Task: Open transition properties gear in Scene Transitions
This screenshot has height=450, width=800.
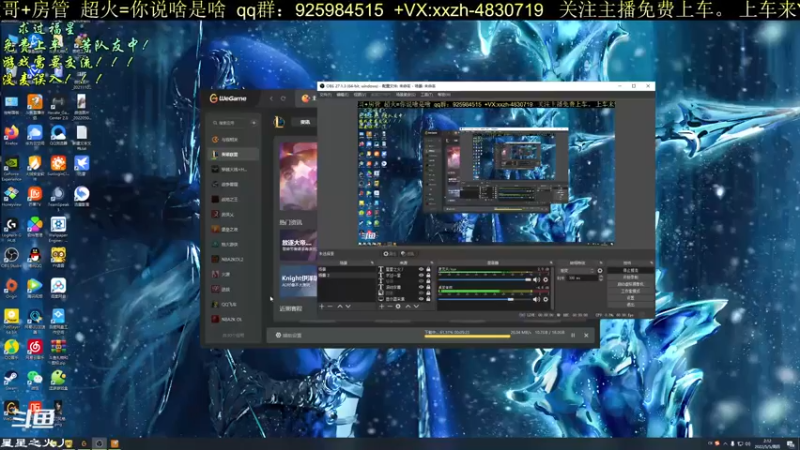Action: (x=600, y=270)
